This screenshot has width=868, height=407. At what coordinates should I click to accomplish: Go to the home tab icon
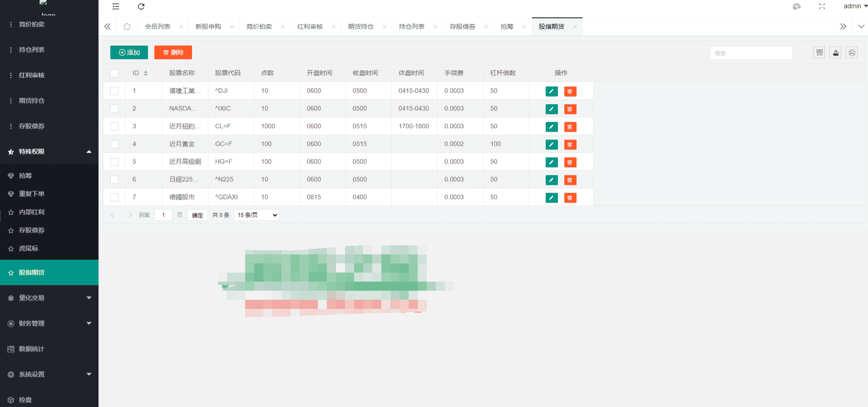tap(127, 26)
